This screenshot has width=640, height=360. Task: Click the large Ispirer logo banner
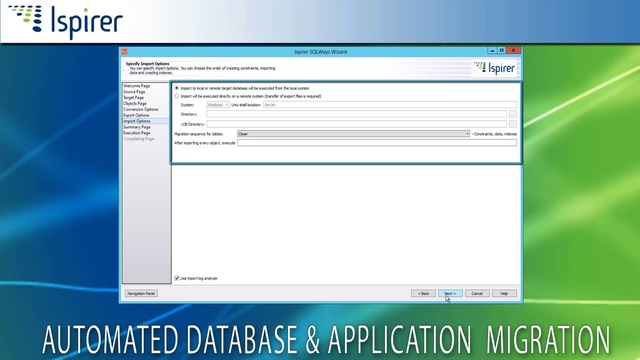coord(66,22)
